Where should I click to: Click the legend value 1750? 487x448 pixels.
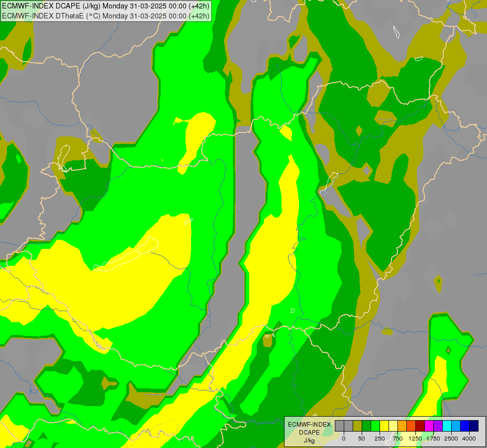433,439
